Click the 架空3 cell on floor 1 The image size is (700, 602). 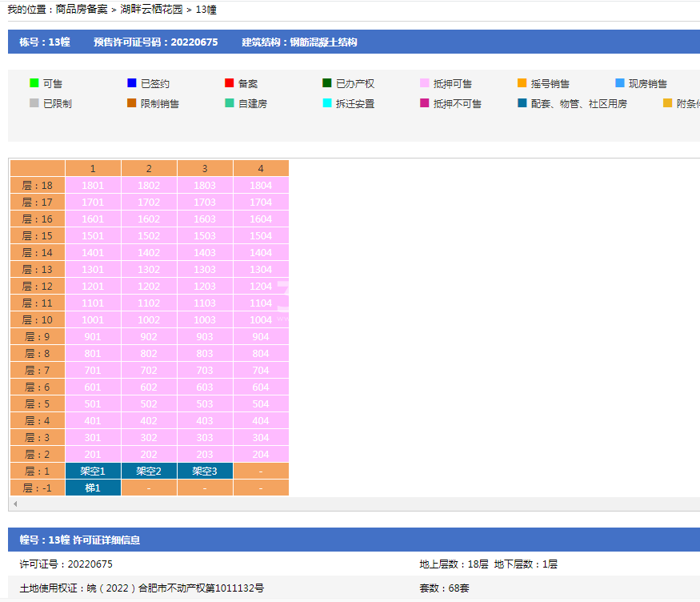(205, 472)
